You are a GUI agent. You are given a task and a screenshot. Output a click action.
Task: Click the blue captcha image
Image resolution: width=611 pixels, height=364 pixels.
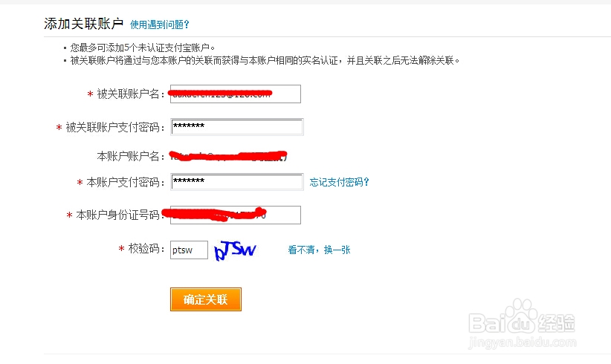(235, 250)
